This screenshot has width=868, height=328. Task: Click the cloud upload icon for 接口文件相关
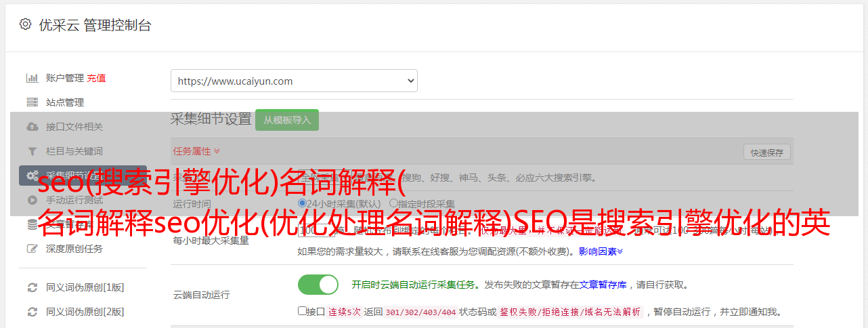pos(32,127)
